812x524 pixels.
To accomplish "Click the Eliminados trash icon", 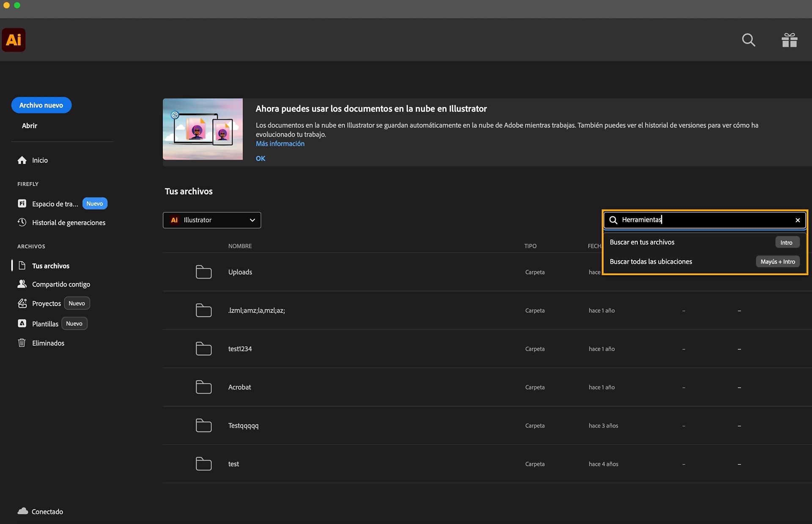I will click(x=22, y=343).
